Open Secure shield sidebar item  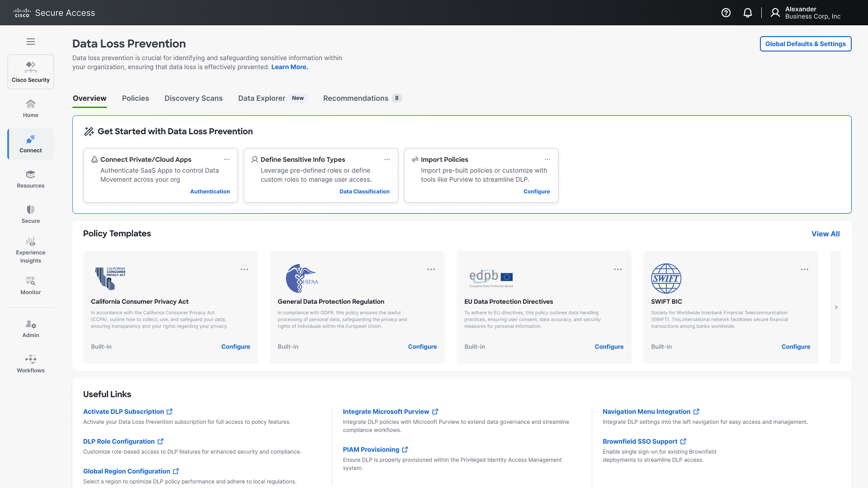pyautogui.click(x=31, y=214)
